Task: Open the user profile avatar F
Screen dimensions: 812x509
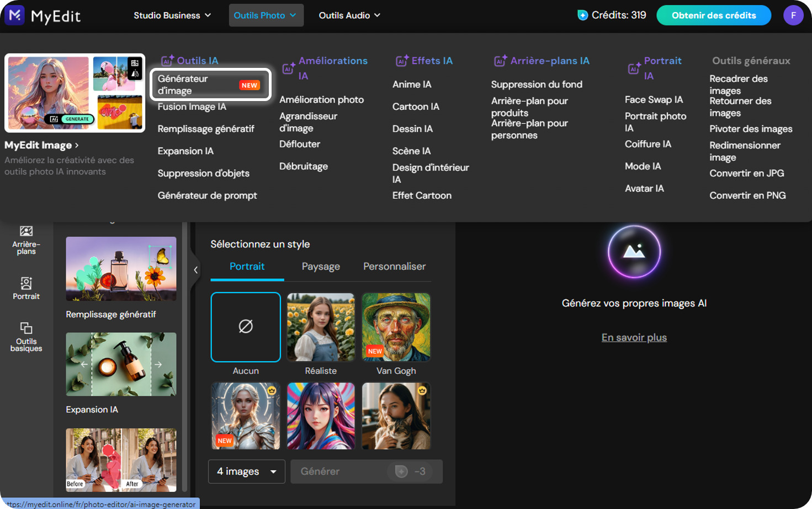Action: click(793, 15)
